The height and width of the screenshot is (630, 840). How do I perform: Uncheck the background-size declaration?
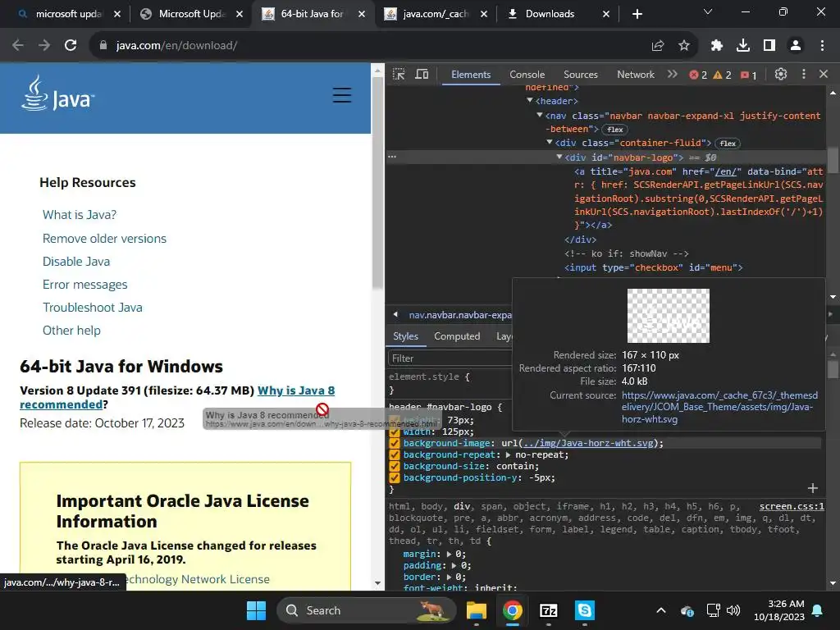point(395,466)
